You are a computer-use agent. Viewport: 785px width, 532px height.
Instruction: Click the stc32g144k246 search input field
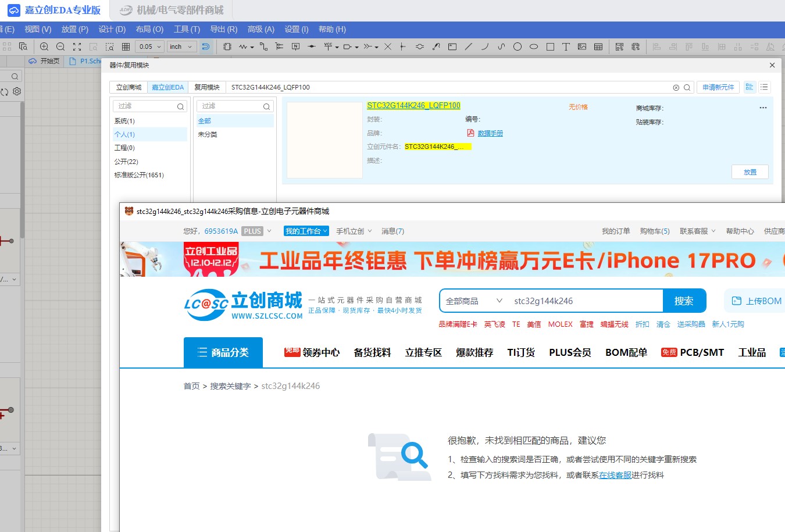[x=581, y=301]
